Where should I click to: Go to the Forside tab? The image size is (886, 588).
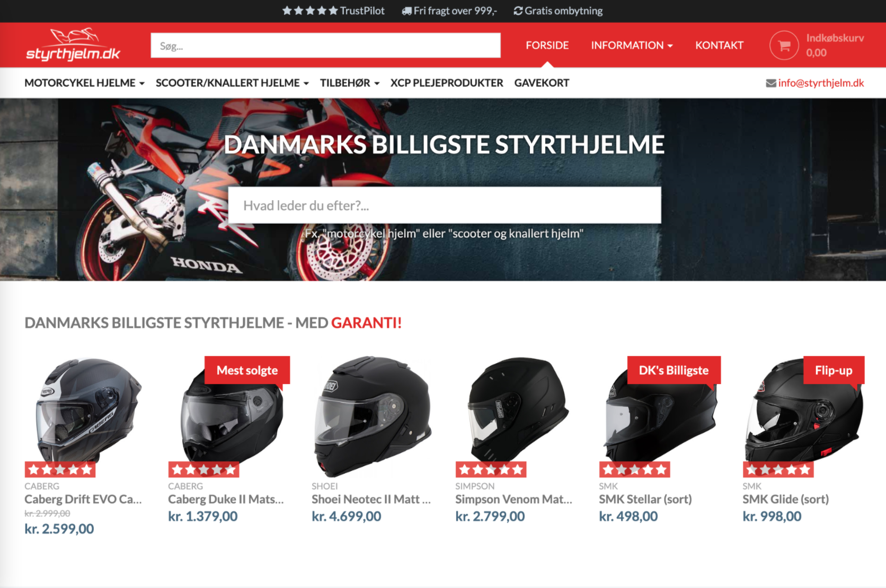(x=547, y=46)
